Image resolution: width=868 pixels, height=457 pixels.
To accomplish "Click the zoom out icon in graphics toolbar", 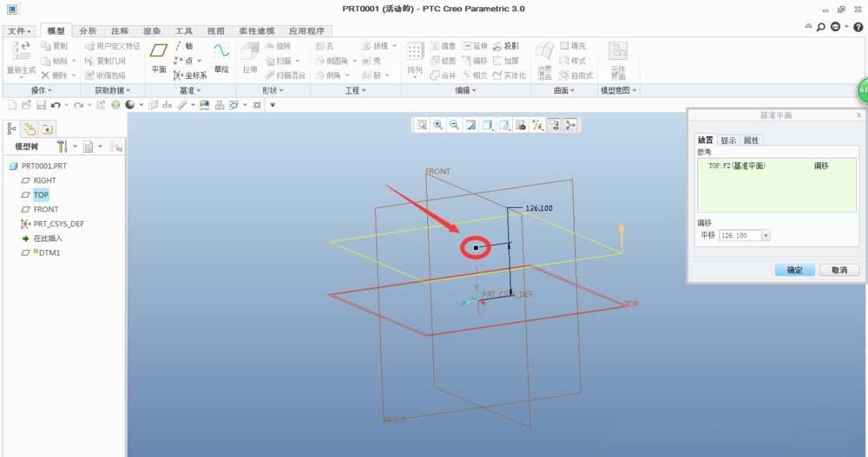I will click(x=455, y=125).
